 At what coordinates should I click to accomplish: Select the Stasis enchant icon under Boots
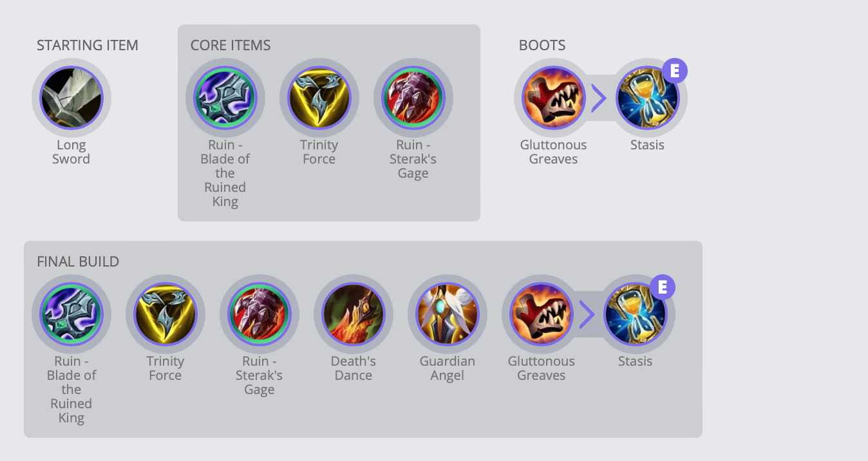(x=647, y=98)
